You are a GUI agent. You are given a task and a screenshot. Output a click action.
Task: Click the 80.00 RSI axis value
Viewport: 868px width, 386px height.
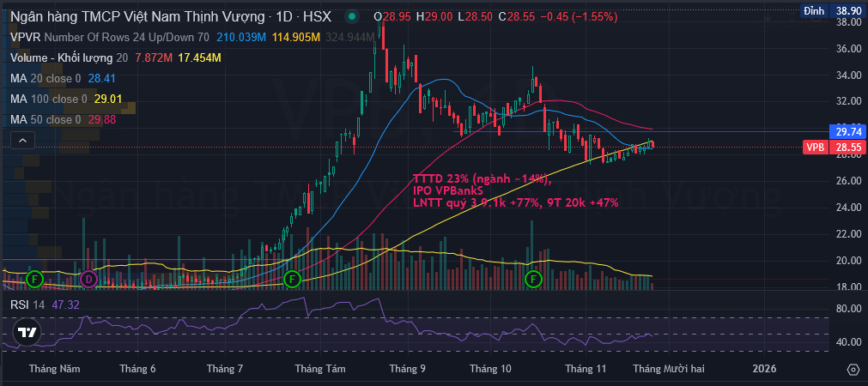(x=848, y=309)
